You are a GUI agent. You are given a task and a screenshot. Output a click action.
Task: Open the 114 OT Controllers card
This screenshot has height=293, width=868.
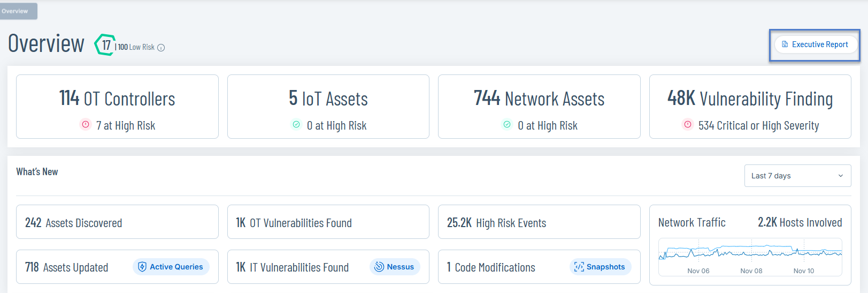point(117,107)
